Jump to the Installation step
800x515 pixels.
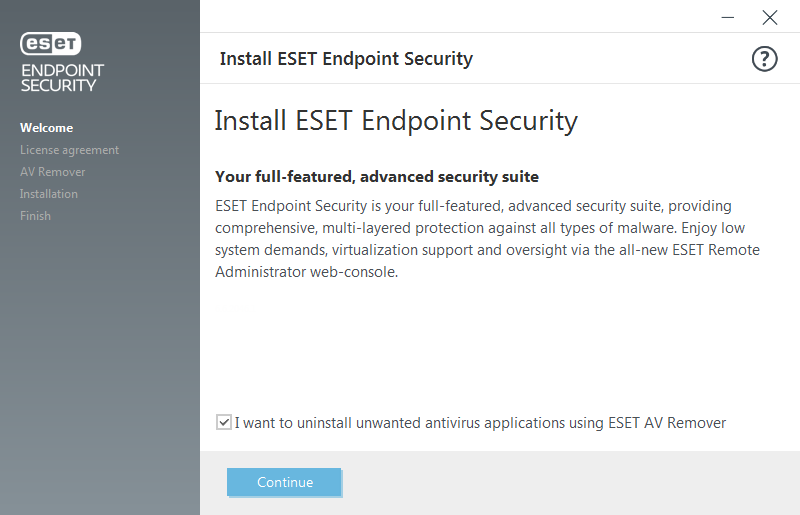click(x=49, y=194)
